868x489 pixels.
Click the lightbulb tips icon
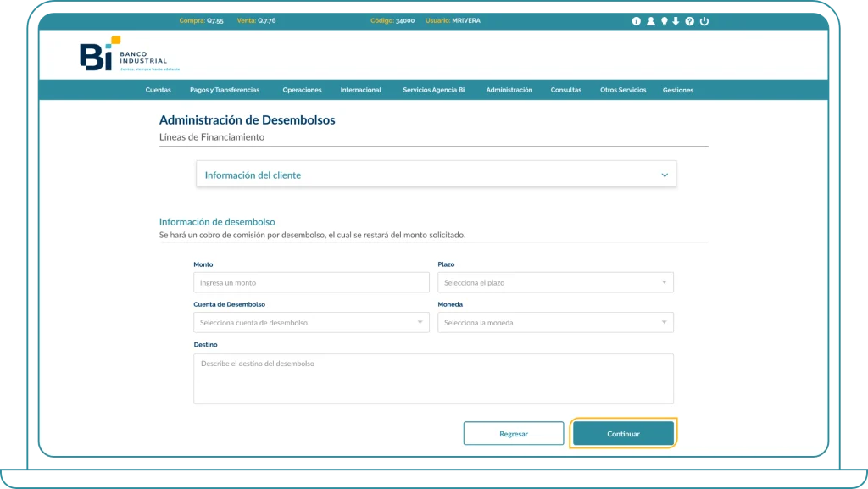[x=664, y=21]
